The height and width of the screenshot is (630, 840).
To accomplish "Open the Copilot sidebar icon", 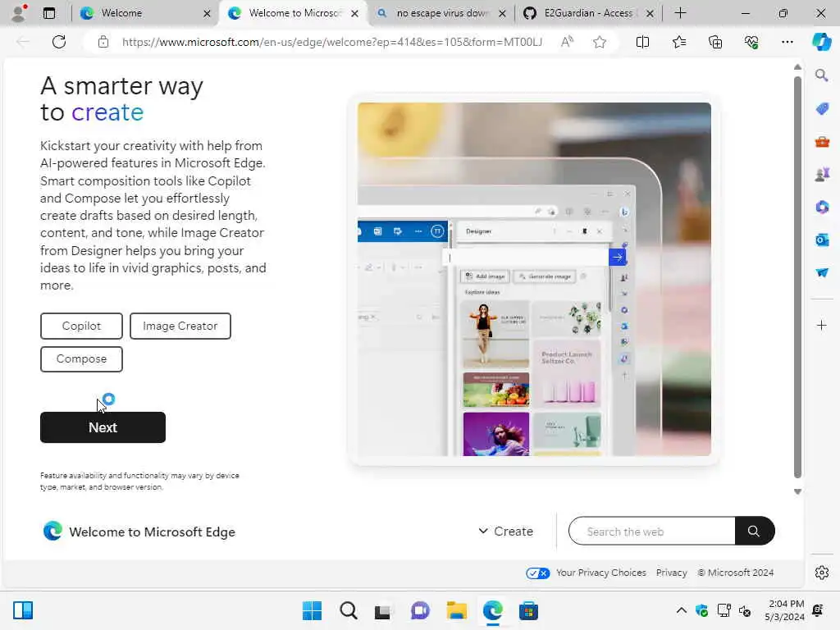I will click(821, 42).
